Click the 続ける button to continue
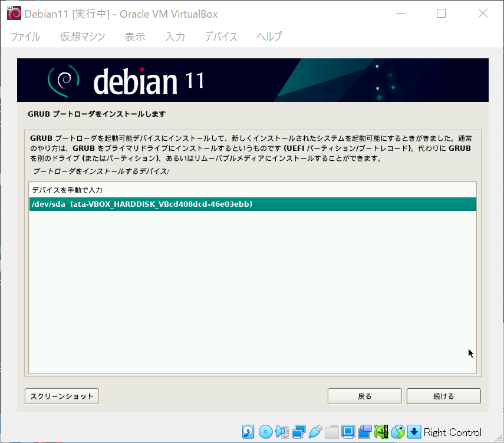504x443 pixels. point(443,396)
